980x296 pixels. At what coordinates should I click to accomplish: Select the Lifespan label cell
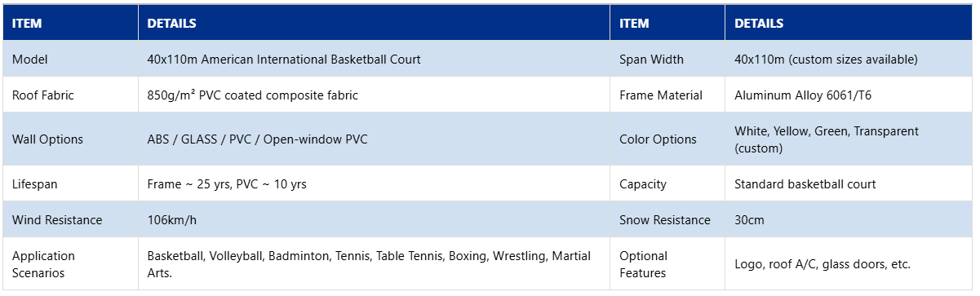70,183
